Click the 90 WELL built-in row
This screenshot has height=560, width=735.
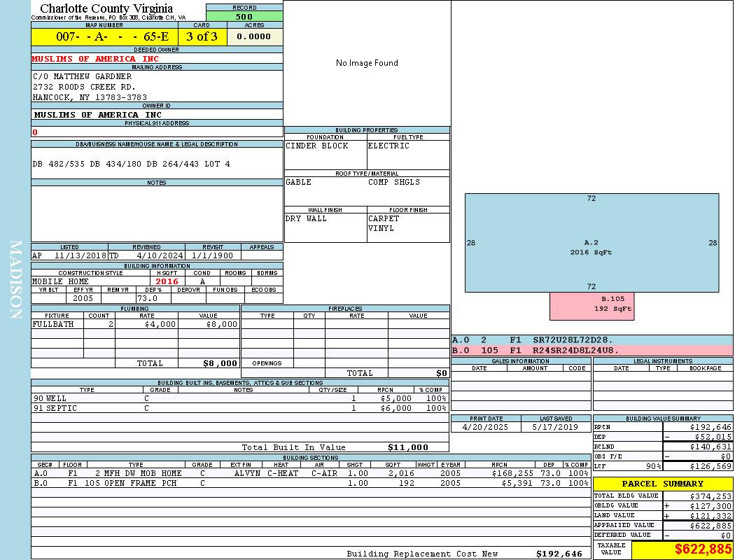pos(240,399)
